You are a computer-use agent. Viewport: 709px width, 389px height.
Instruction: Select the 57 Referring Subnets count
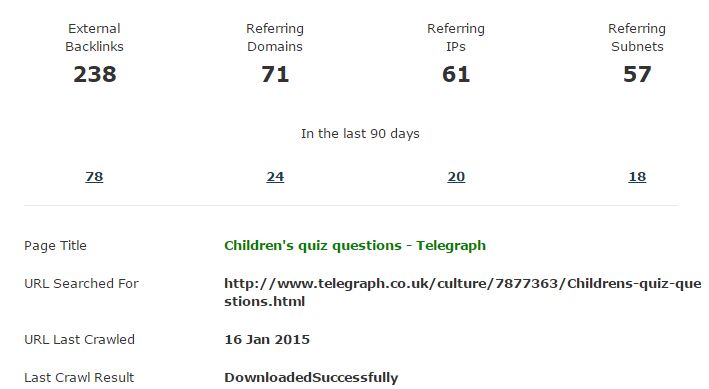[x=637, y=74]
